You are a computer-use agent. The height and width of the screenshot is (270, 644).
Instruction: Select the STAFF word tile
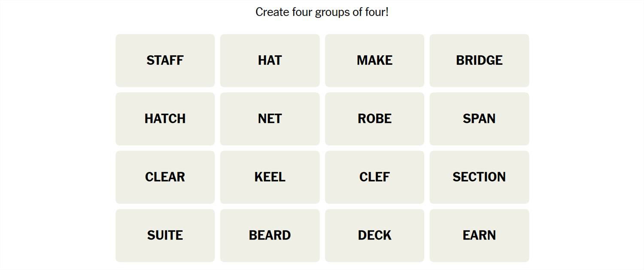click(x=165, y=61)
